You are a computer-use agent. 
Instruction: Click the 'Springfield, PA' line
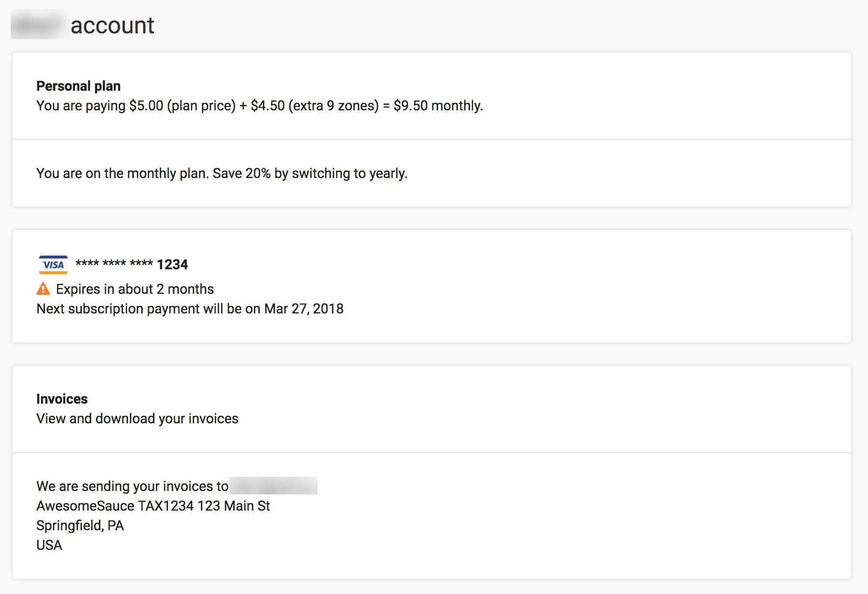[x=80, y=525]
